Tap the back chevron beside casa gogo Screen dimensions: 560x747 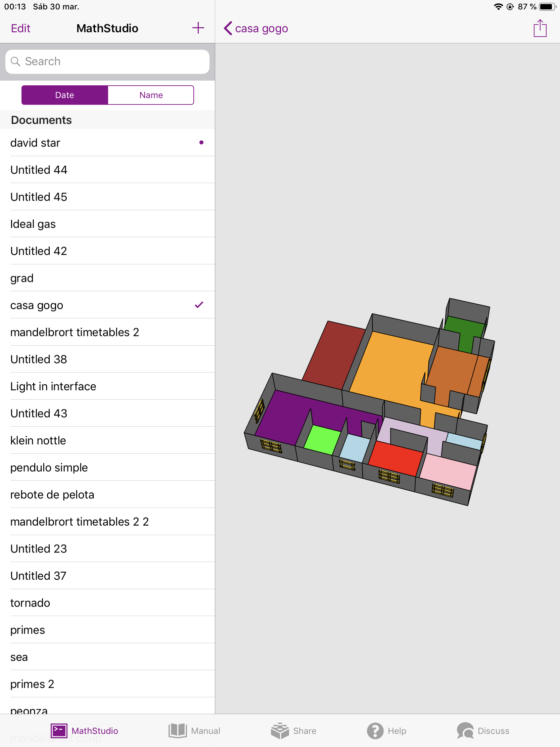pyautogui.click(x=228, y=28)
